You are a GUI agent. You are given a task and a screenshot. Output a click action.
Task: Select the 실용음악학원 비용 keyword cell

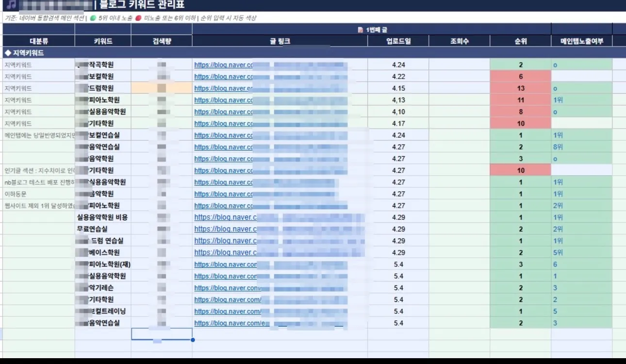103,217
